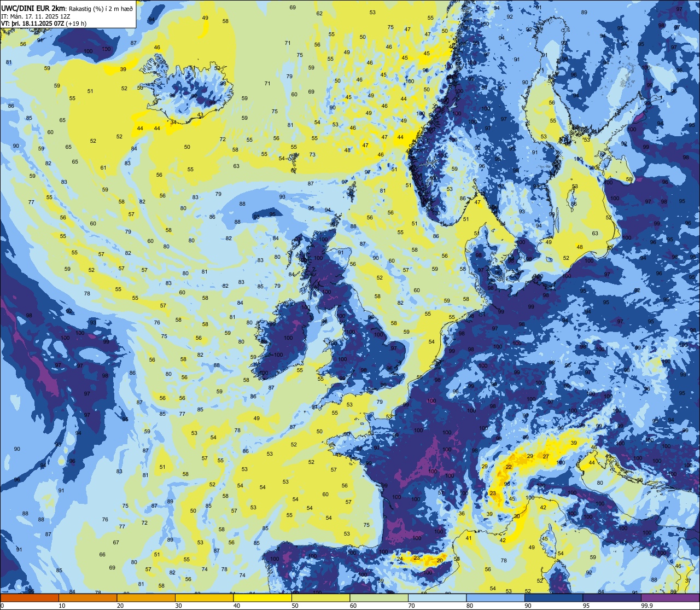Choose the legend swatch between 80 and 90
Image resolution: width=700 pixels, height=610 pixels.
pos(495,597)
